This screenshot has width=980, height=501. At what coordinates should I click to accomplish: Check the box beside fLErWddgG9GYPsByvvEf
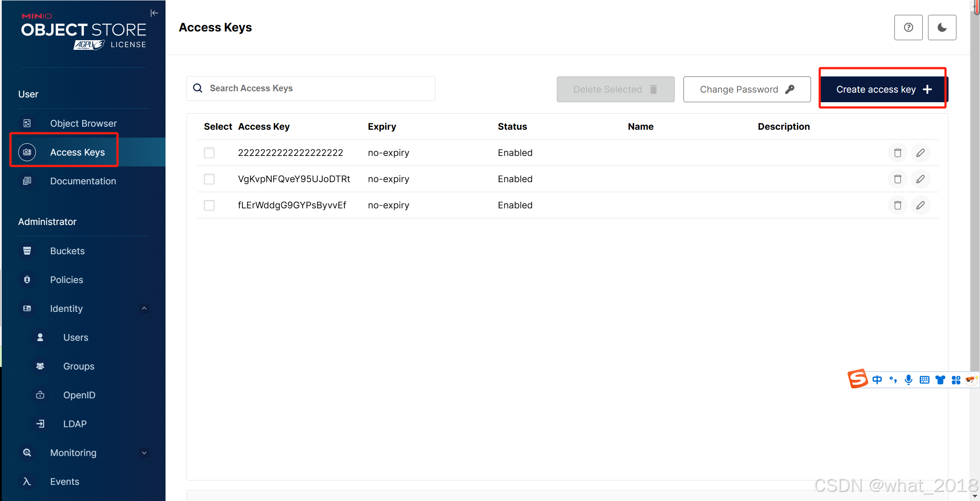click(x=209, y=205)
